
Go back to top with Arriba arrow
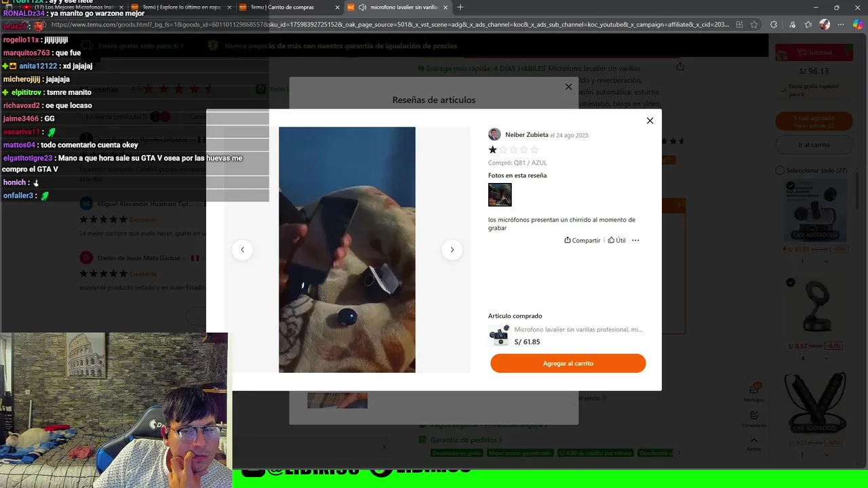click(753, 444)
